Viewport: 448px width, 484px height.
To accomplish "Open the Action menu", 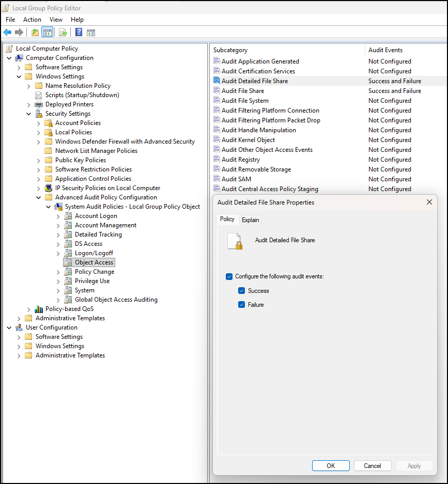I will coord(32,20).
